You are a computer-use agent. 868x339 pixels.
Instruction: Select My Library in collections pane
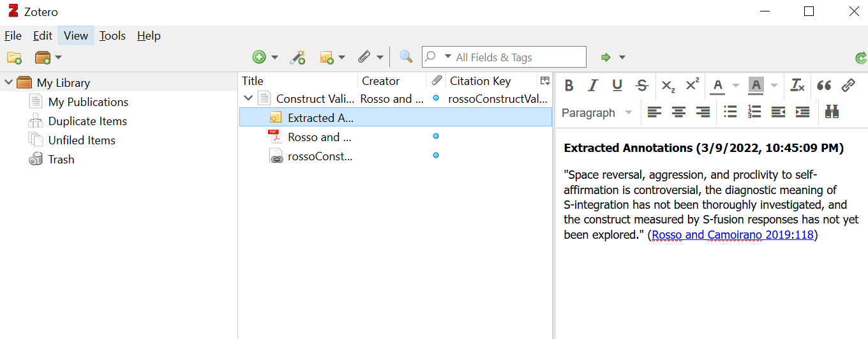tap(63, 82)
